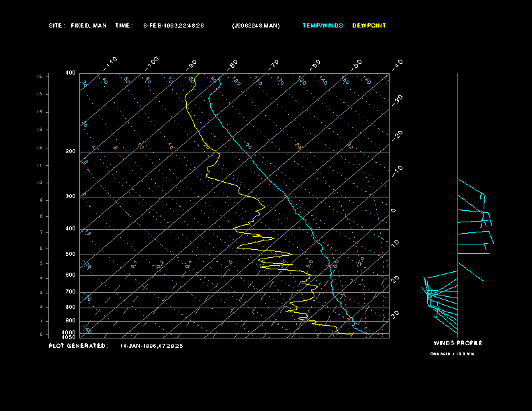532x411 pixels.
Task: Click the 400 pressure level label
Action: (x=71, y=229)
